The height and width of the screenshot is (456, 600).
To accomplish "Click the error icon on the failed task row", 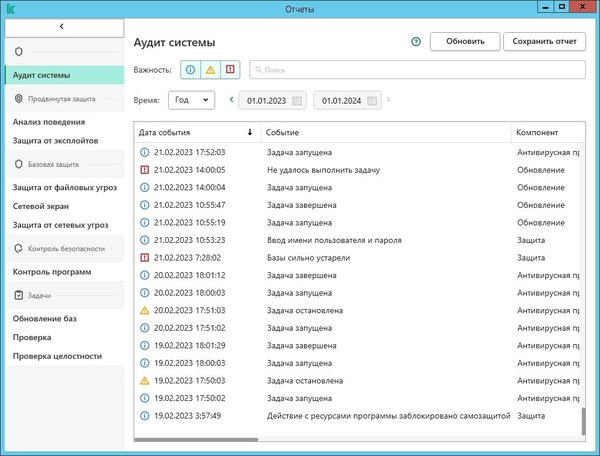I will 145,170.
